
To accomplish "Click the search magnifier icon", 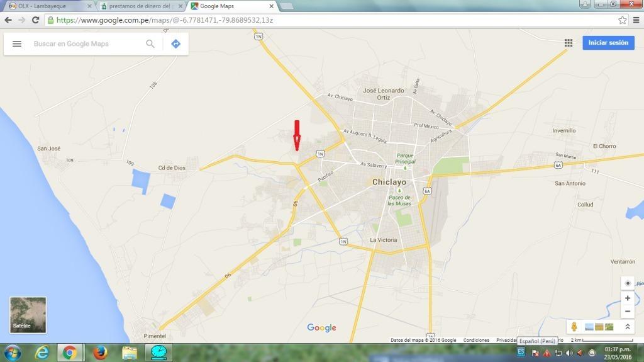I will (x=150, y=43).
